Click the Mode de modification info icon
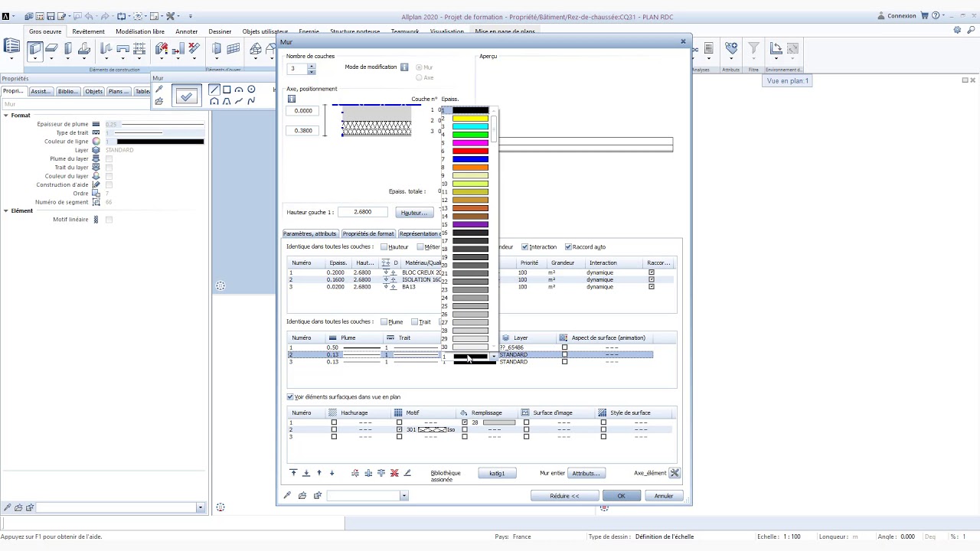The width and height of the screenshot is (980, 551). 404,67
